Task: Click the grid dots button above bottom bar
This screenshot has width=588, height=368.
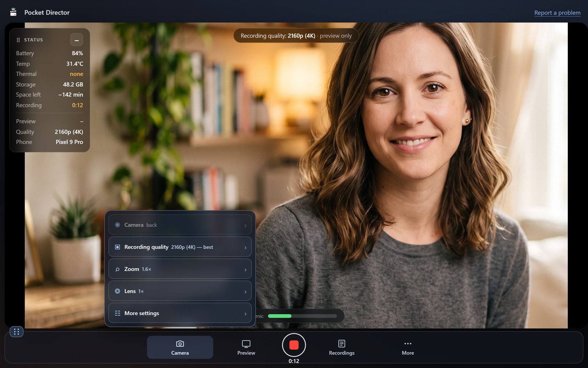Action: coord(17,332)
